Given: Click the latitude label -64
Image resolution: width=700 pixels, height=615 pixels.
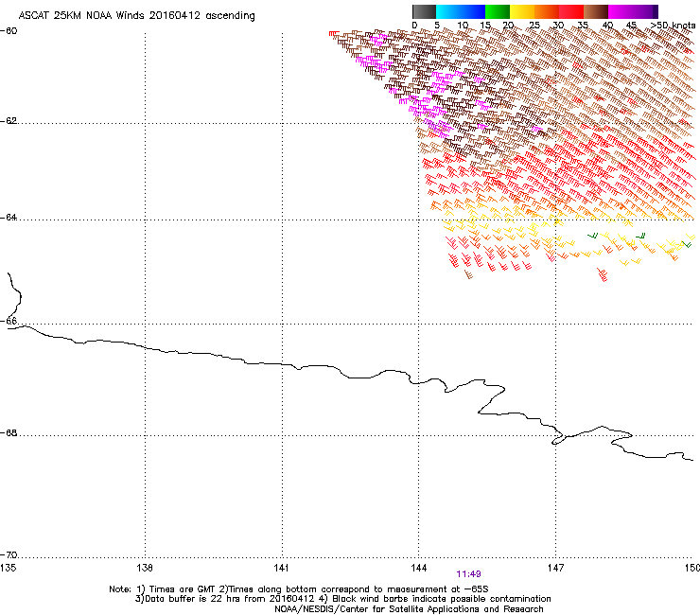Looking at the screenshot, I should 9,217.
